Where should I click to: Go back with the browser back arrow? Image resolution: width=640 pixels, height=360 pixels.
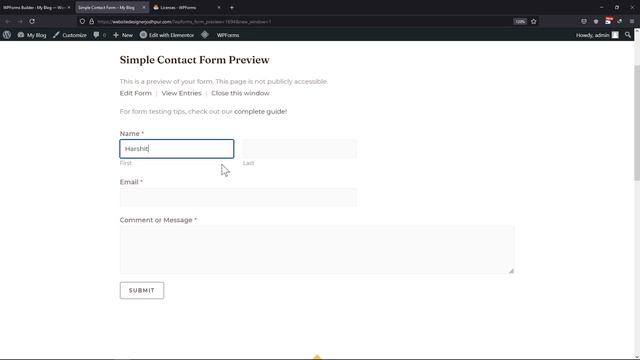[x=7, y=21]
